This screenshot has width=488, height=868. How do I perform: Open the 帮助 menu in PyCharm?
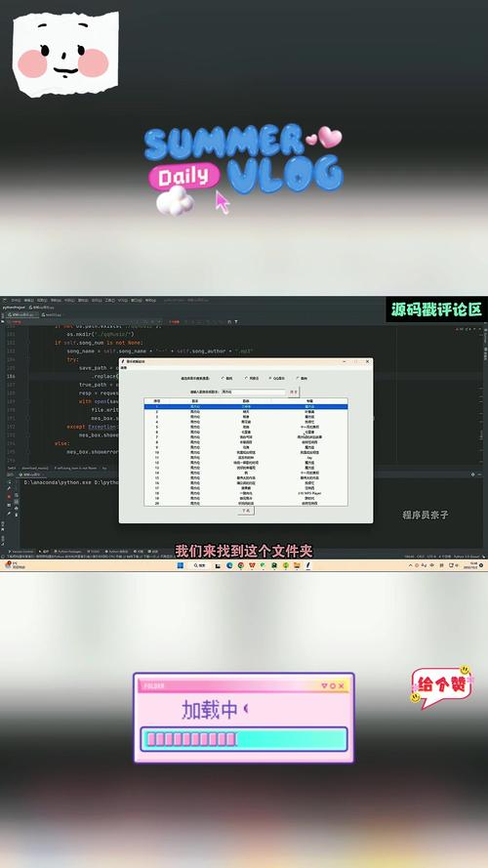point(150,300)
